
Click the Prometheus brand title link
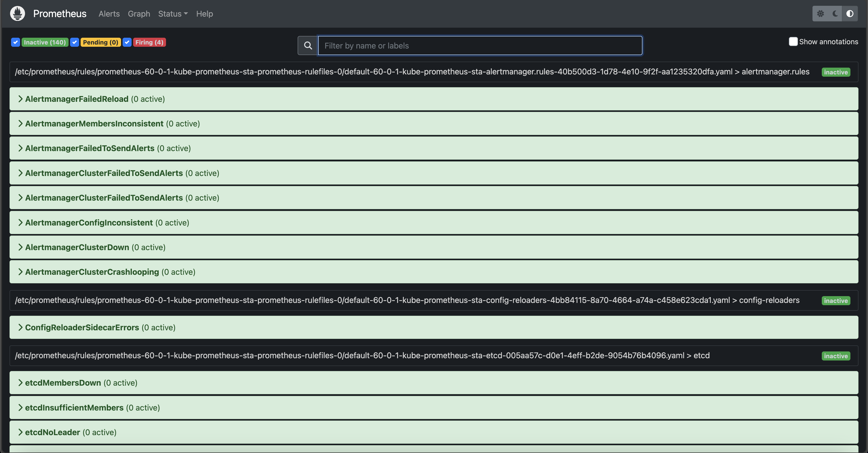coord(60,14)
